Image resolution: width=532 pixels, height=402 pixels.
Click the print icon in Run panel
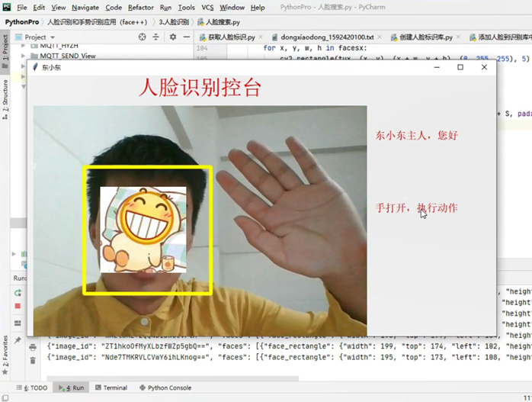click(33, 347)
